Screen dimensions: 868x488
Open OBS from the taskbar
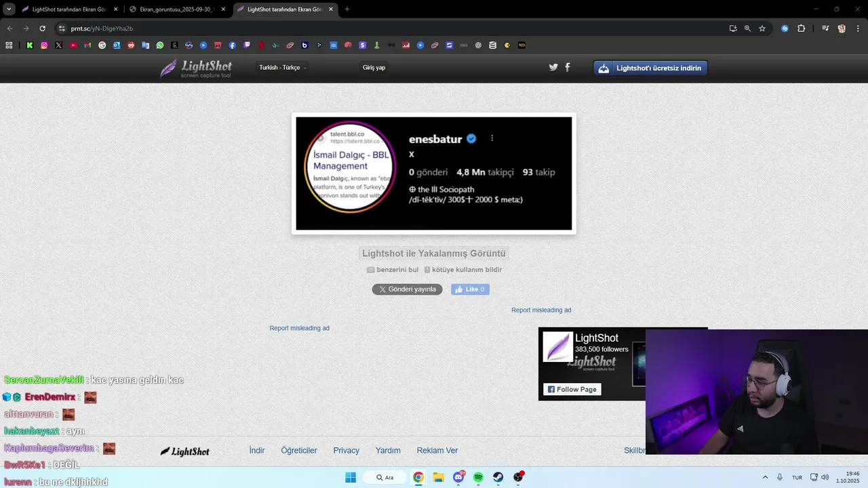click(518, 477)
